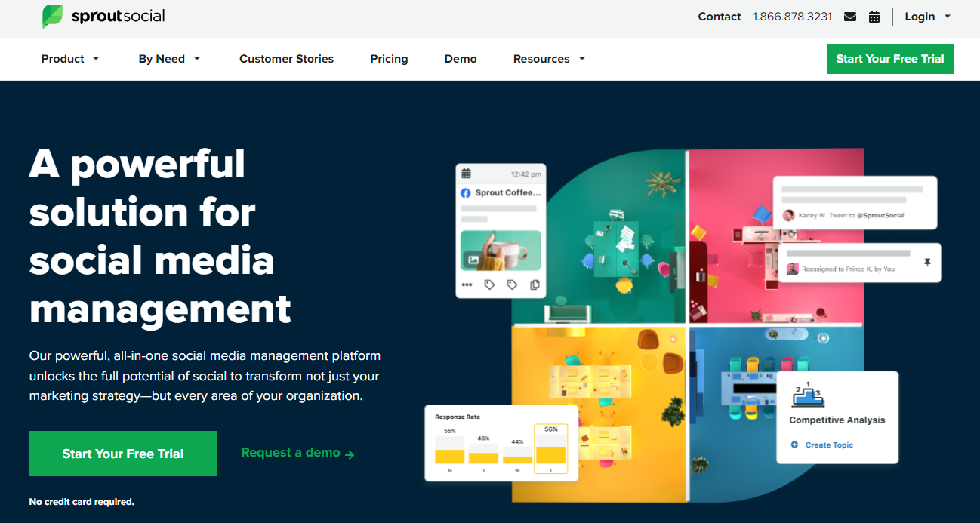980x523 pixels.
Task: Follow the Request a demo link
Action: click(x=297, y=453)
